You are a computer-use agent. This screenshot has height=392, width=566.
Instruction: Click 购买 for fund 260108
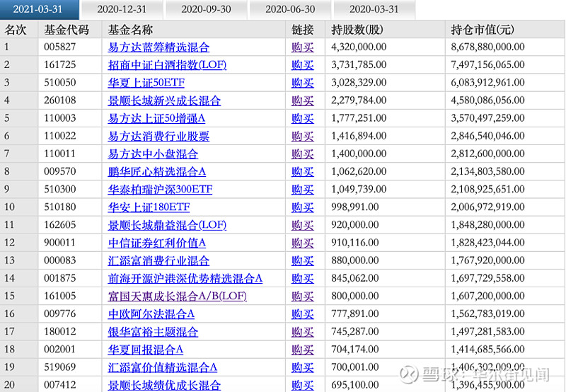303,100
